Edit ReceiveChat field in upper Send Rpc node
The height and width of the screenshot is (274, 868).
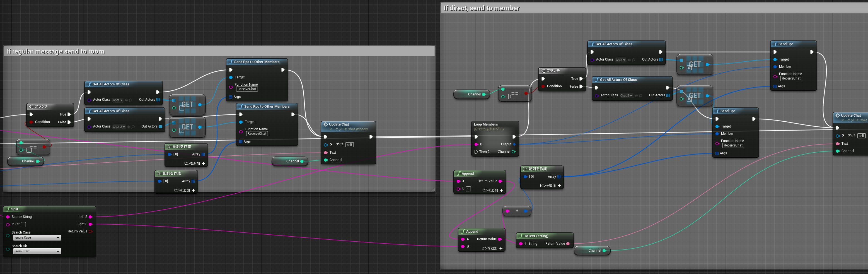pyautogui.click(x=791, y=78)
